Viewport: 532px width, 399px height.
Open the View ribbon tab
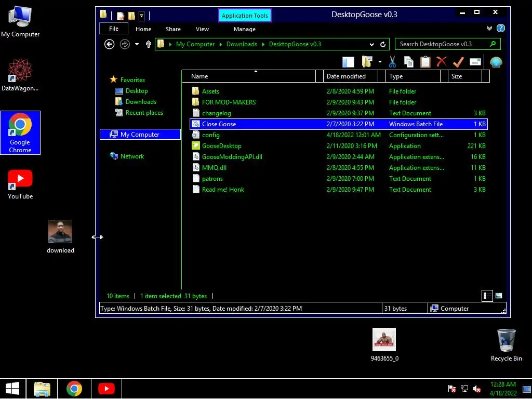click(x=202, y=29)
